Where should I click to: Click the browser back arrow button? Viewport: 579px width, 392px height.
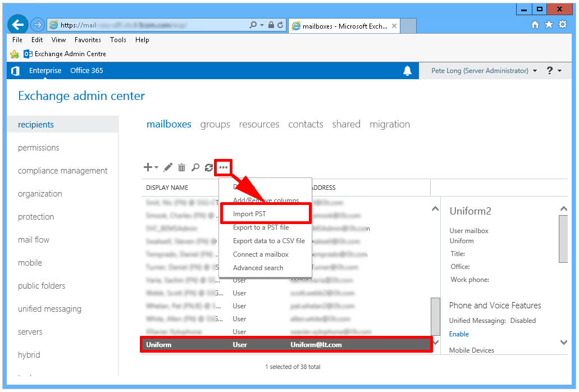click(18, 25)
